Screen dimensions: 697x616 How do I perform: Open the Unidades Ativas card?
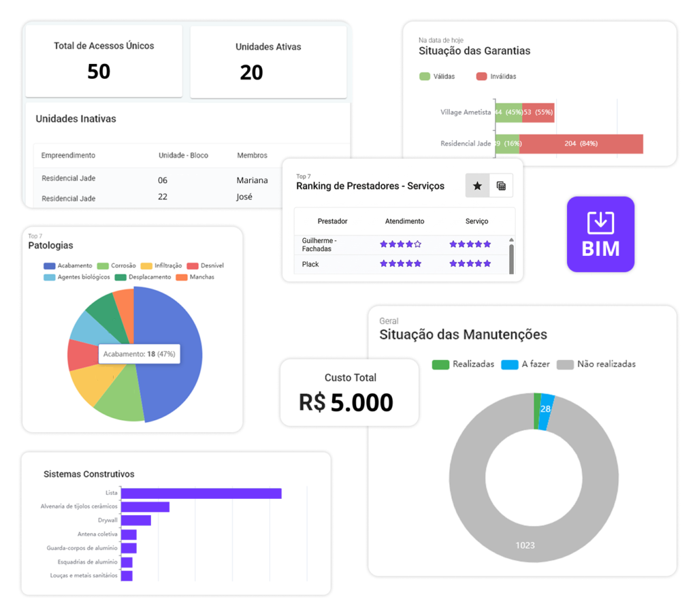coord(268,61)
